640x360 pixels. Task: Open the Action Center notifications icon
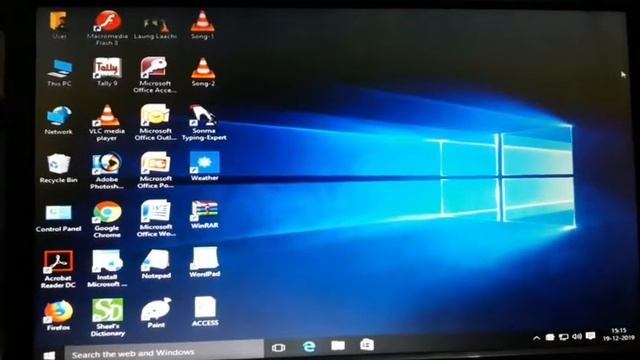(x=590, y=336)
